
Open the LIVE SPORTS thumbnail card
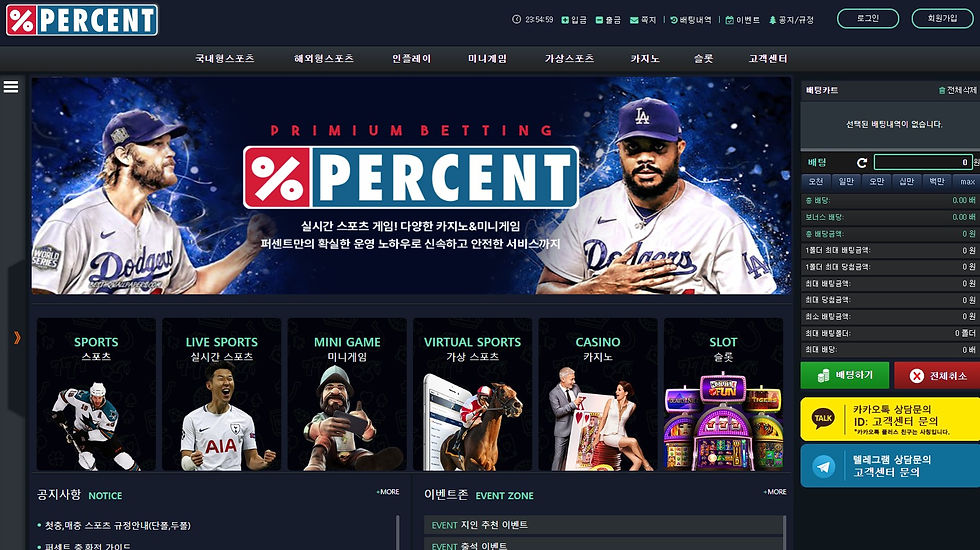(221, 394)
